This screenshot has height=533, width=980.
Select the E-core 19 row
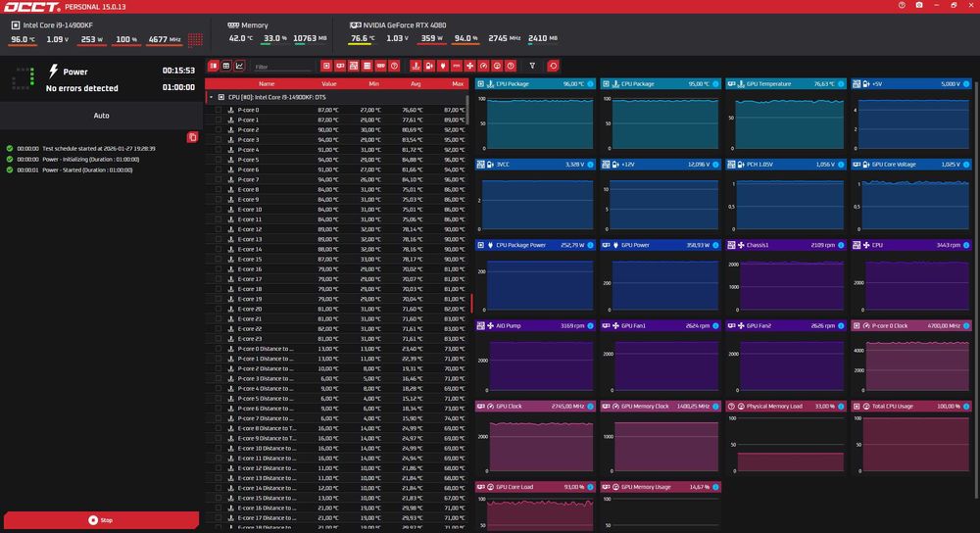[337, 299]
